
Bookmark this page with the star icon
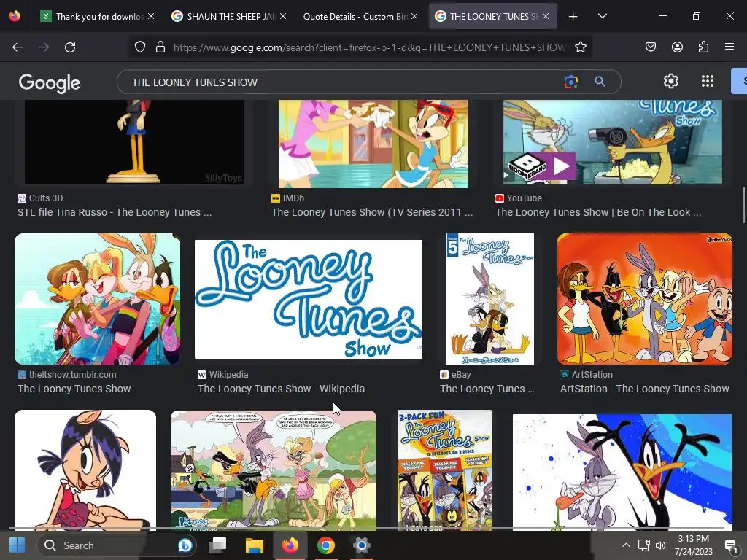click(x=580, y=47)
